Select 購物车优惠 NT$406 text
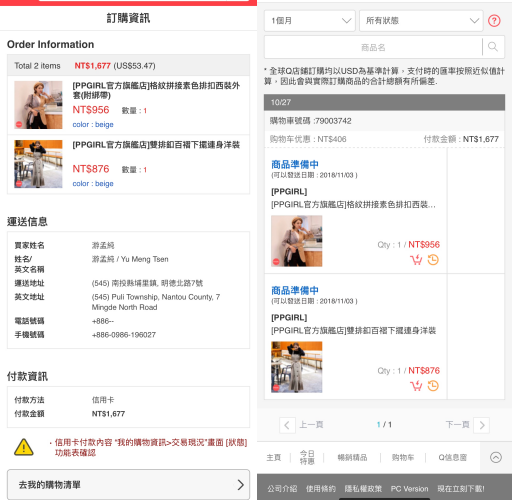 click(x=308, y=139)
